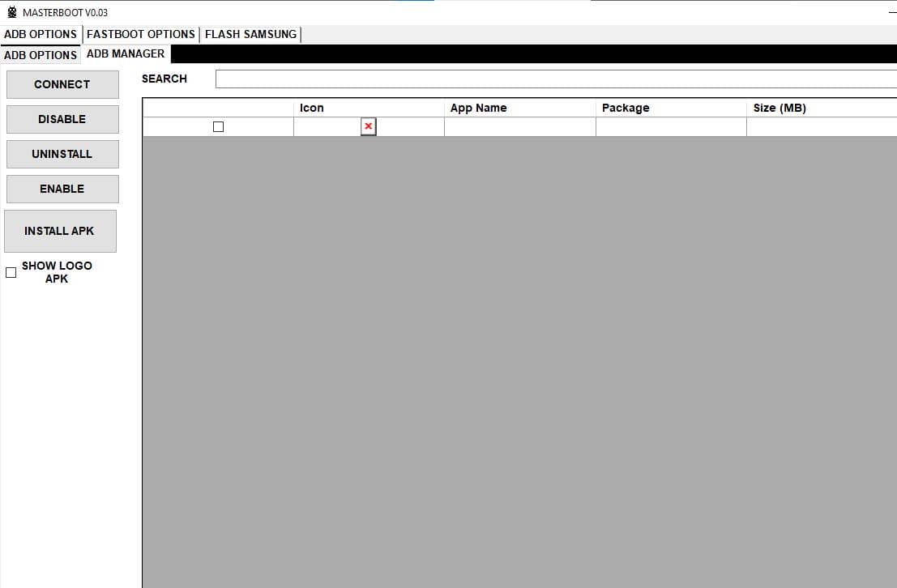Click the MASTERBOOT app icon in title bar

12,12
